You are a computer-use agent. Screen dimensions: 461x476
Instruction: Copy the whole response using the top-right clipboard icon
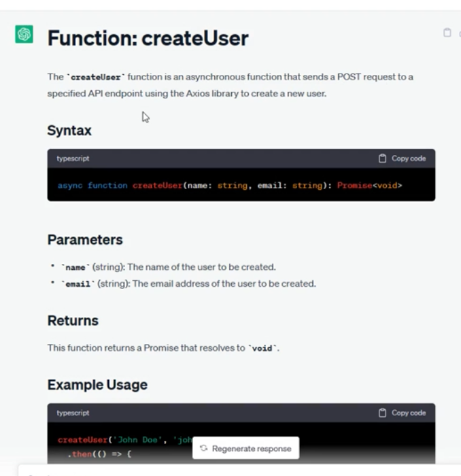click(x=447, y=33)
